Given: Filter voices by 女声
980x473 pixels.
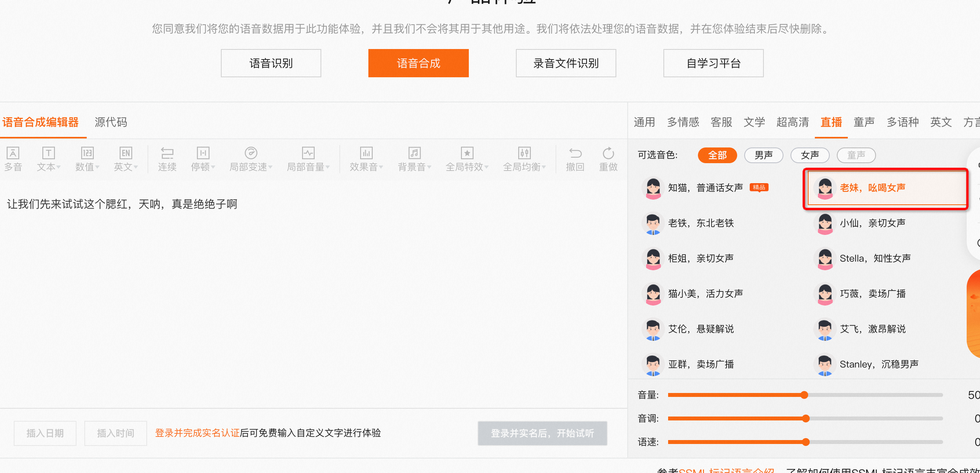Looking at the screenshot, I should click(810, 155).
